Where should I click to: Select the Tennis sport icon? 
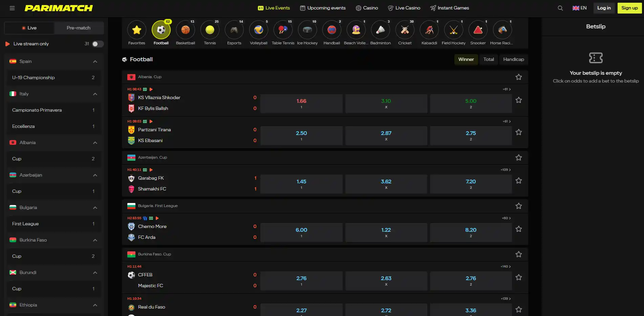click(210, 30)
